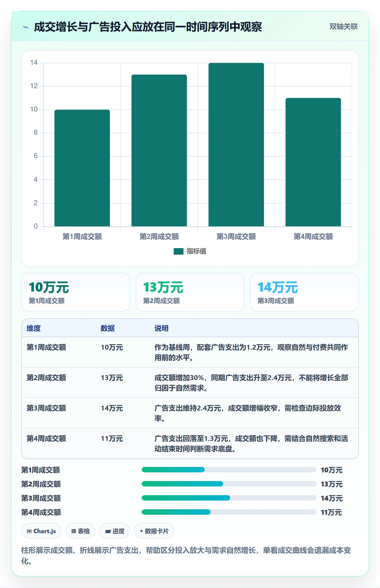Click the chart title 成交增长与广告投入

point(148,27)
